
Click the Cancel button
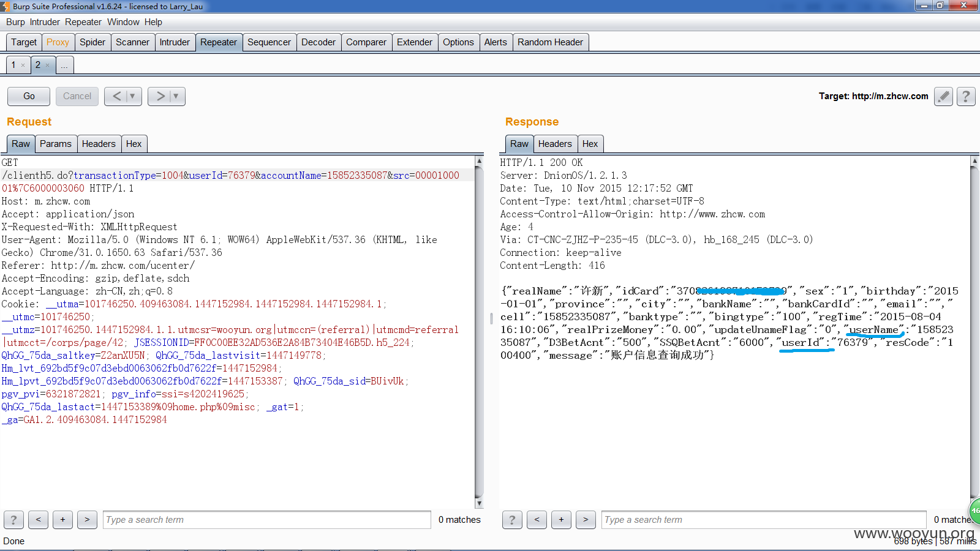click(x=77, y=96)
